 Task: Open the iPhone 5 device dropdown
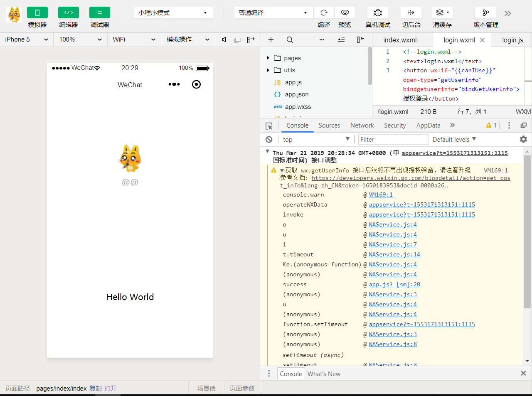[27, 39]
